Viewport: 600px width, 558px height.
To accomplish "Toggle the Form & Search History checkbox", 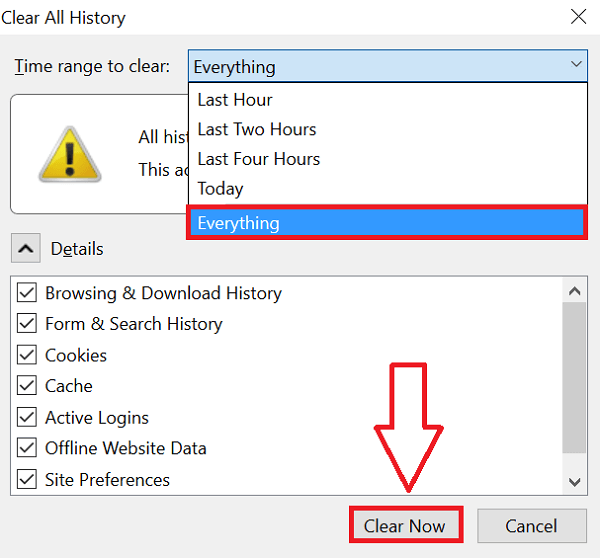I will [27, 324].
